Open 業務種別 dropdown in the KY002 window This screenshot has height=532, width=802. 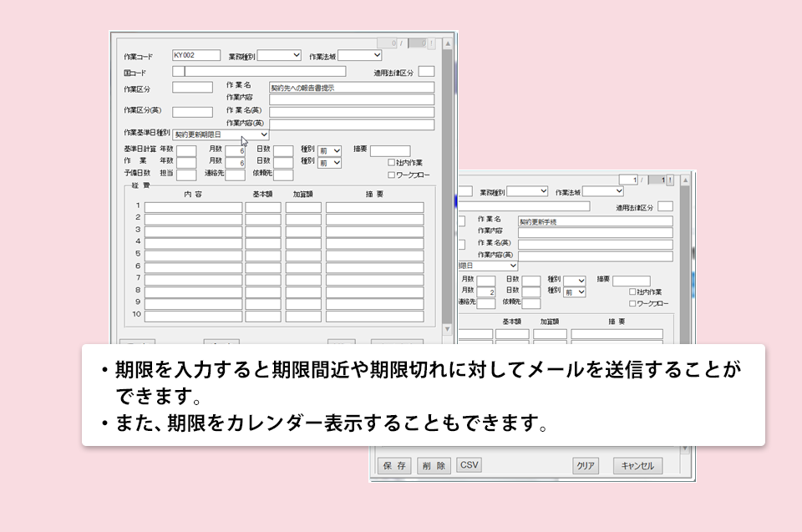tap(279, 55)
